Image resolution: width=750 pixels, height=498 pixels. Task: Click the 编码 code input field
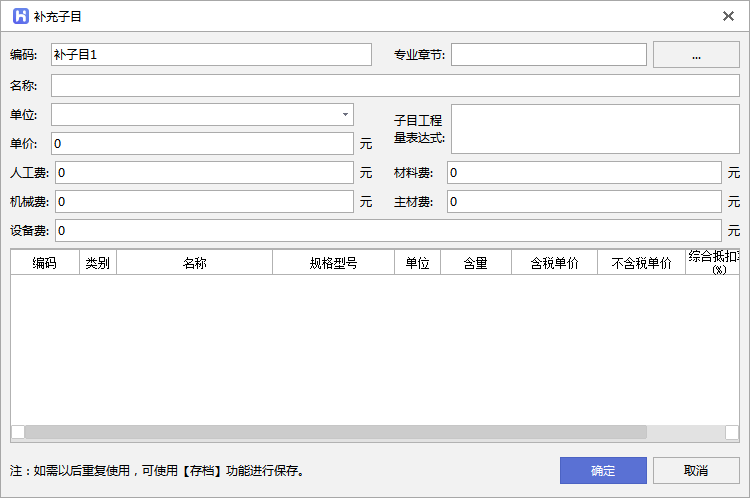(x=211, y=55)
